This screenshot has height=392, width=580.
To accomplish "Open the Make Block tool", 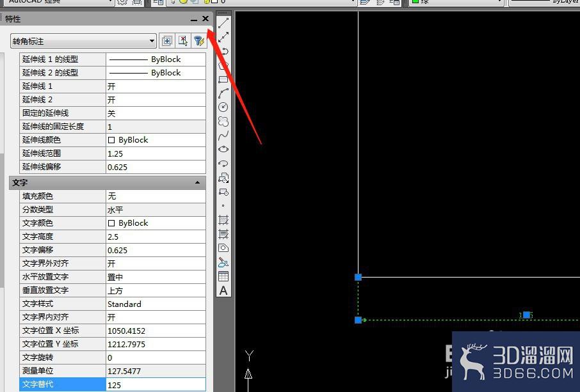I will [x=223, y=192].
